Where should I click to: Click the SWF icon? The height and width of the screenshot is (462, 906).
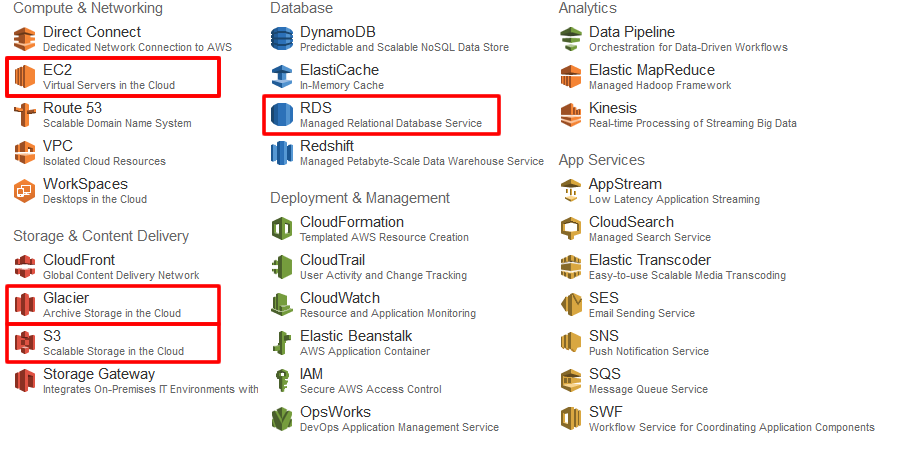[571, 419]
